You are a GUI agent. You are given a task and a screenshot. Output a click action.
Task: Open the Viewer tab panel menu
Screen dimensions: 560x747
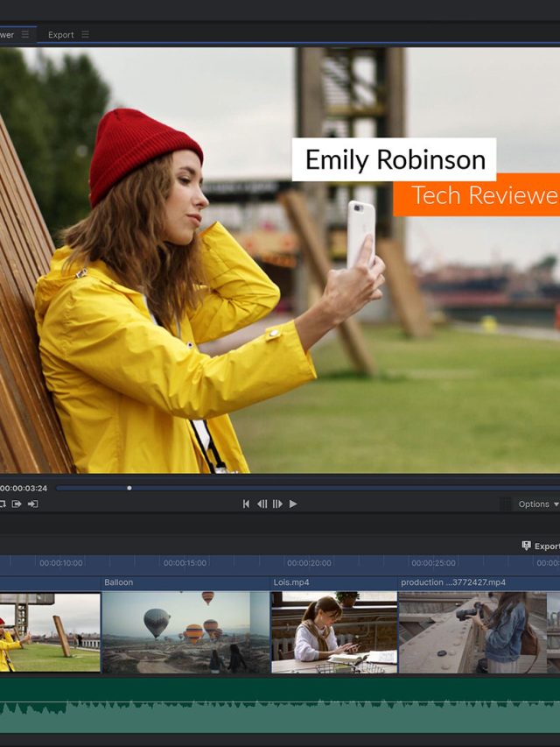pyautogui.click(x=25, y=34)
